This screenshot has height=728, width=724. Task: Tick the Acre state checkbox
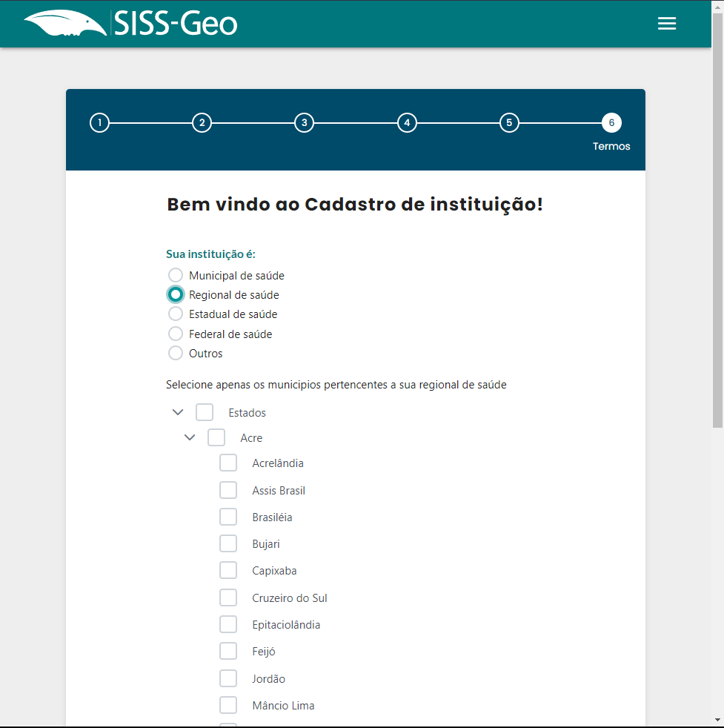[216, 437]
